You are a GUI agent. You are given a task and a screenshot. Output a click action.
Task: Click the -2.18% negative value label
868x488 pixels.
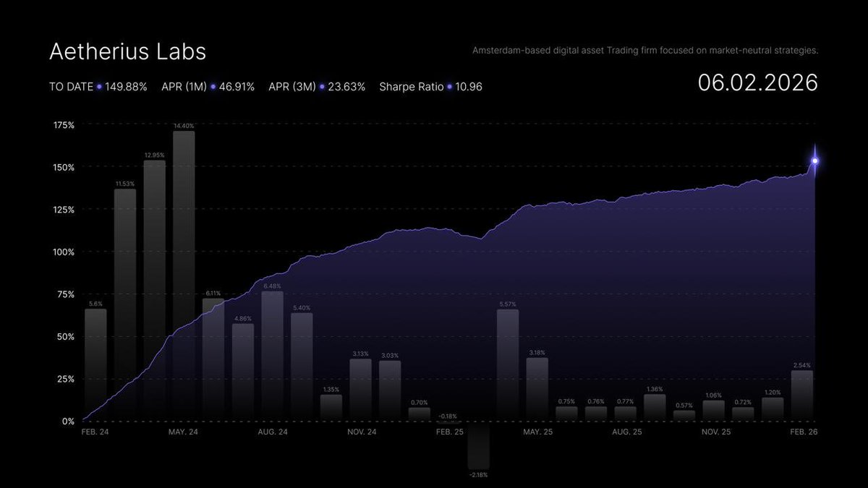click(x=478, y=475)
